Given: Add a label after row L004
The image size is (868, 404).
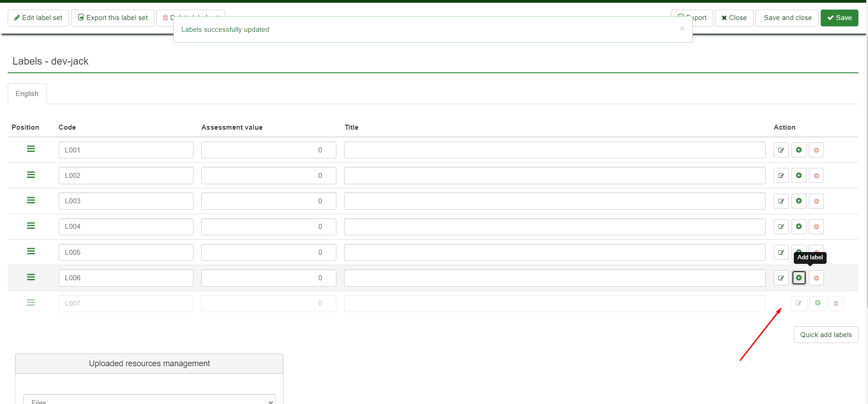Looking at the screenshot, I should 799,227.
